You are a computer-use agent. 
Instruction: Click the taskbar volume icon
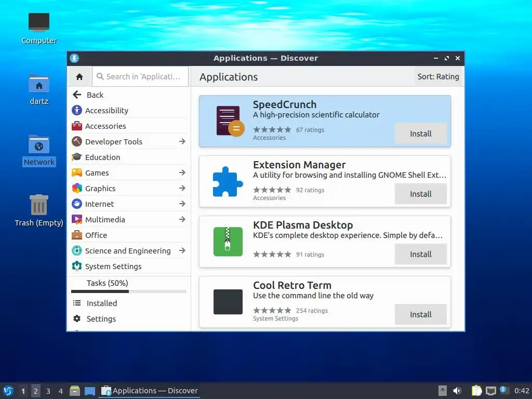click(x=457, y=391)
